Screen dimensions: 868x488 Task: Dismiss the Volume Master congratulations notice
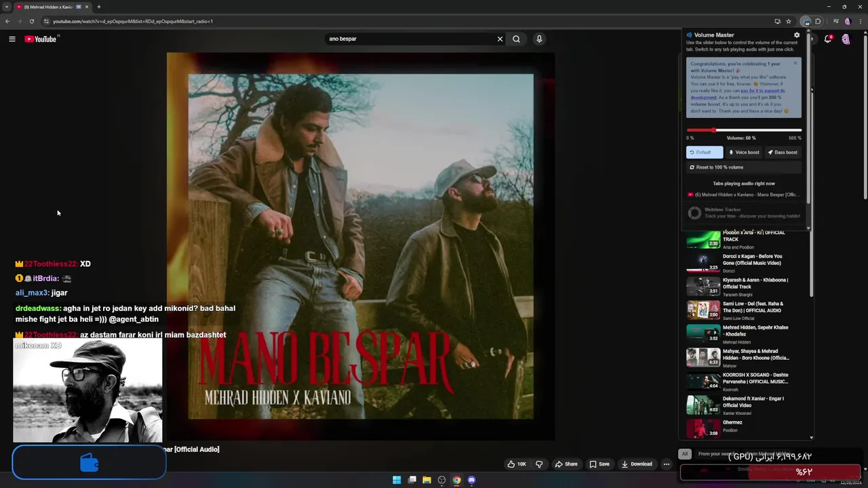coord(795,64)
